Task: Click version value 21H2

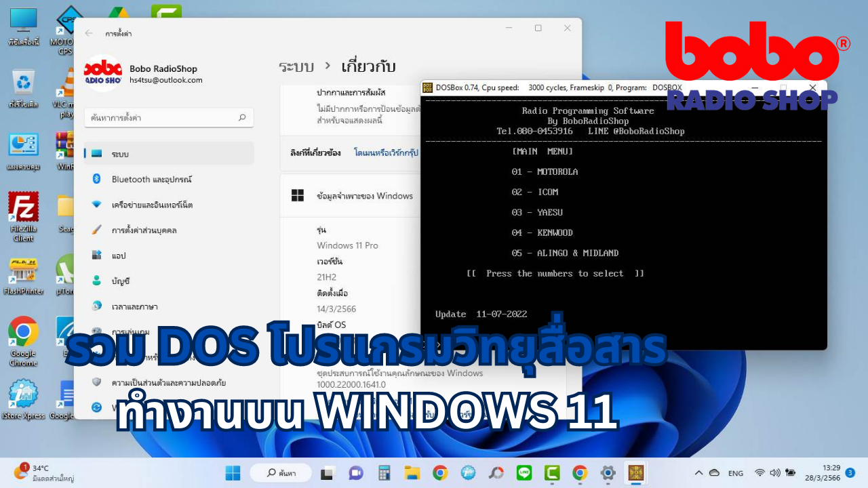Action: coord(326,277)
